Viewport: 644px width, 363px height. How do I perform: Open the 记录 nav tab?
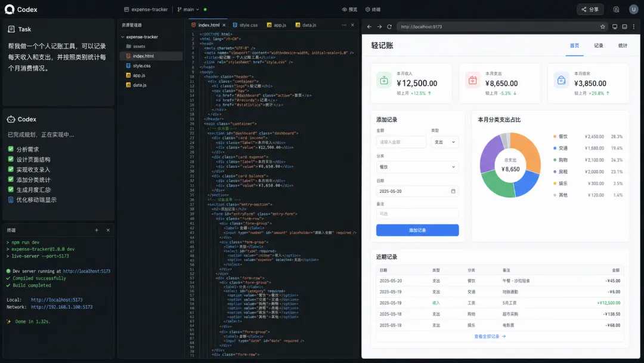point(599,45)
